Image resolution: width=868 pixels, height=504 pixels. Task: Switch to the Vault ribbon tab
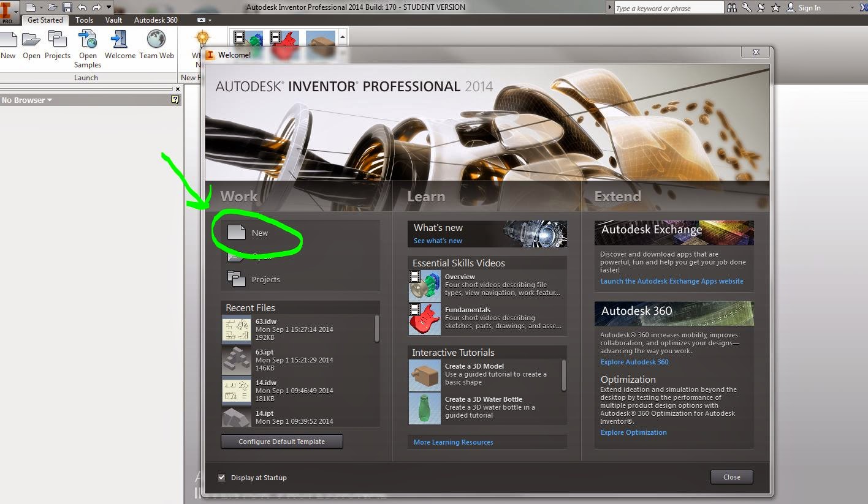(x=113, y=20)
